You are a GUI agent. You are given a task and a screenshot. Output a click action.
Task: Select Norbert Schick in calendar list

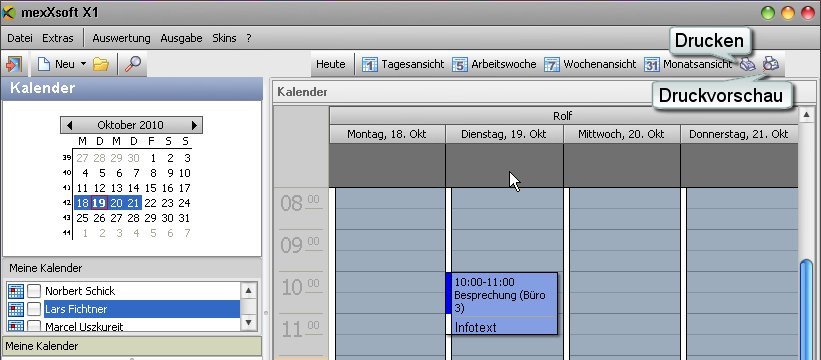point(80,291)
